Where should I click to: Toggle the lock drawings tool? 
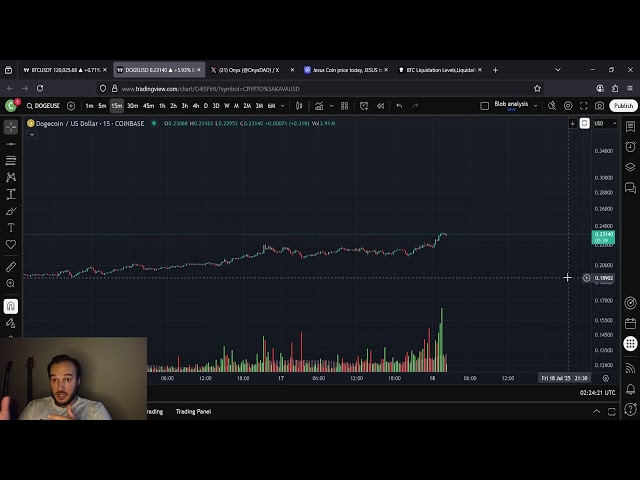click(11, 323)
